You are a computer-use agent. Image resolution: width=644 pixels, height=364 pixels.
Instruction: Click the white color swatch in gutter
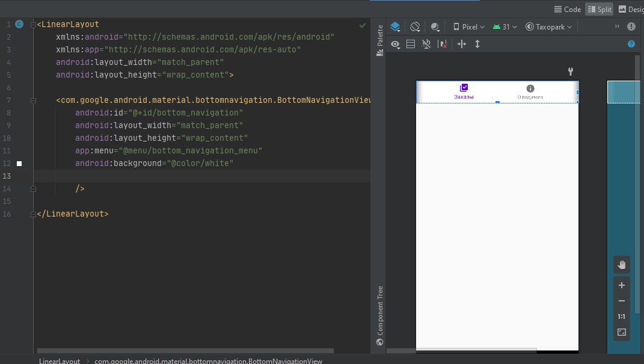pos(19,163)
